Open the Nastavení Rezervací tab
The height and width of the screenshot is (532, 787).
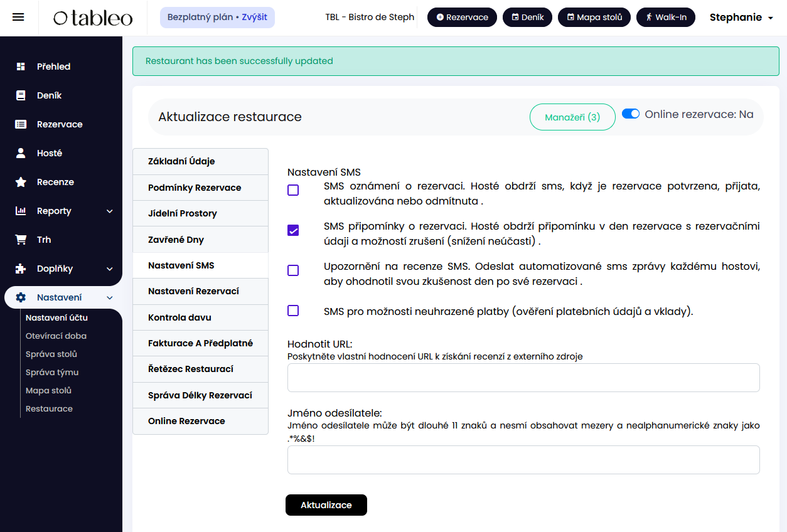pos(200,291)
